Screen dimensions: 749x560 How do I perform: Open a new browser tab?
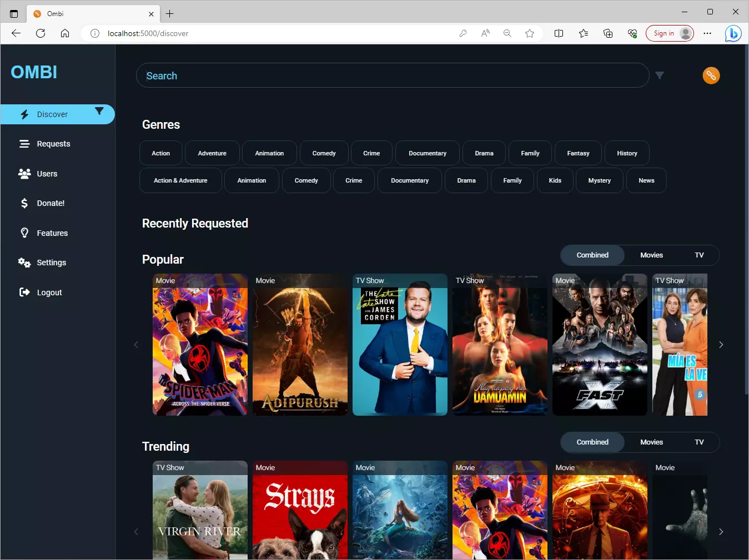[x=170, y=13]
